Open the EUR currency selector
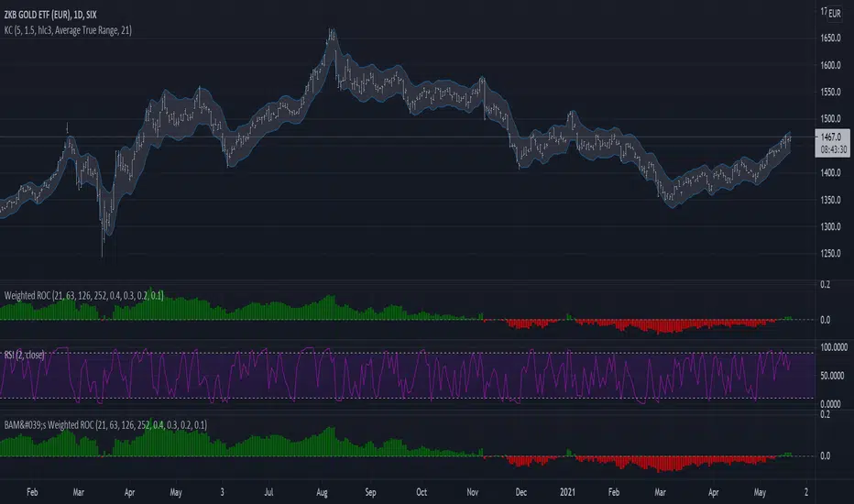The width and height of the screenshot is (854, 504). click(x=835, y=14)
